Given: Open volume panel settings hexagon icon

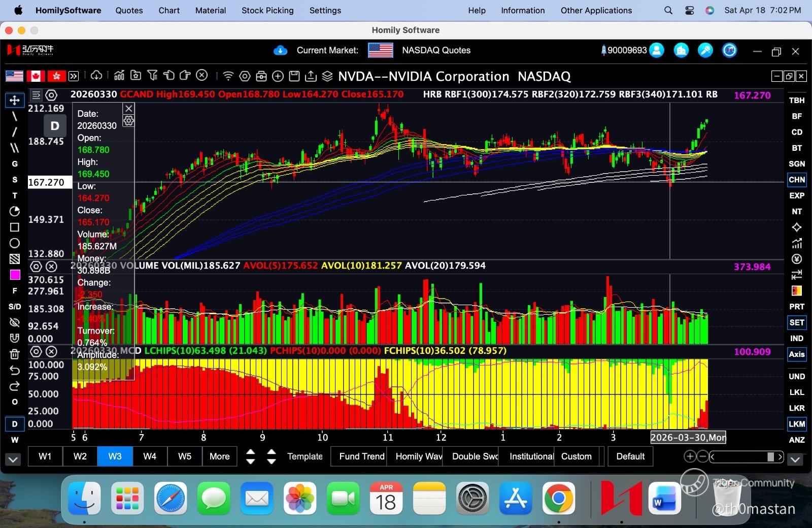Looking at the screenshot, I should tap(36, 266).
